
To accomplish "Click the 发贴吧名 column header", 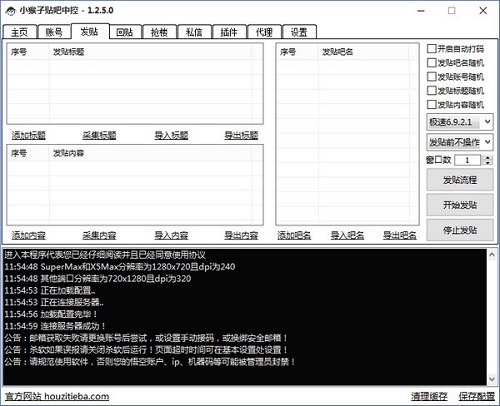I will click(363, 52).
